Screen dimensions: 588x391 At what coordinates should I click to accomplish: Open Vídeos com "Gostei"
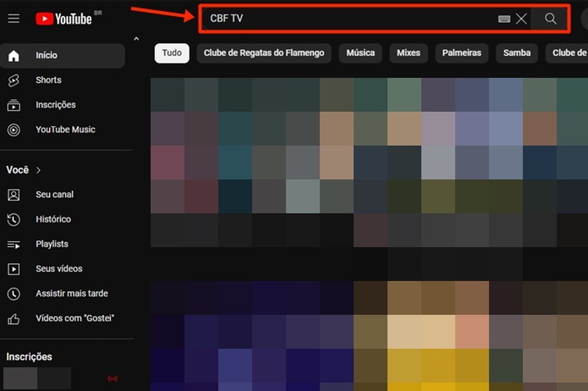click(x=75, y=318)
